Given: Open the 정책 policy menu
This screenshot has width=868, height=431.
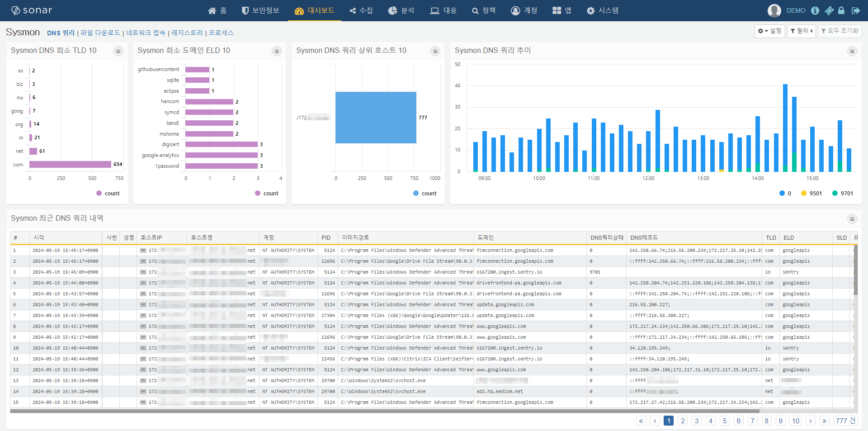Looking at the screenshot, I should (484, 10).
